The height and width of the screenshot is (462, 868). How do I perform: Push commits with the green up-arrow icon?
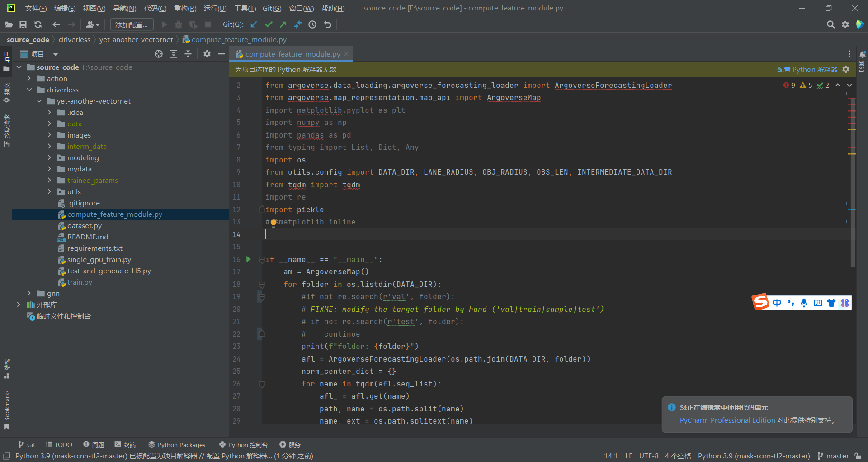[x=283, y=24]
